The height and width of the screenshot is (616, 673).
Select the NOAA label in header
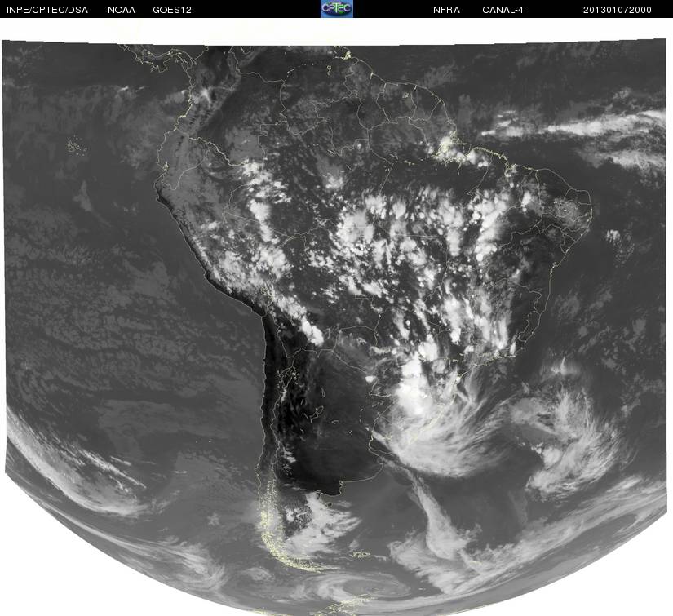pos(122,10)
